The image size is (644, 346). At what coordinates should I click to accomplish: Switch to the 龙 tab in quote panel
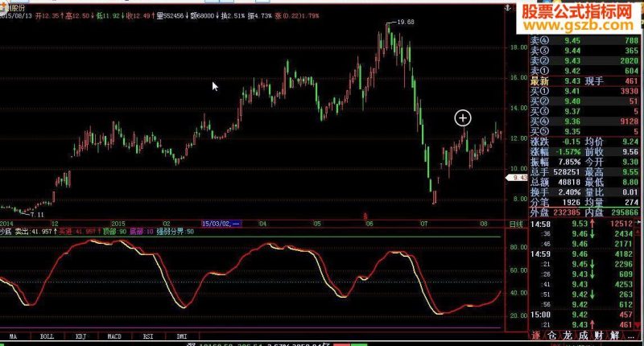(567, 336)
